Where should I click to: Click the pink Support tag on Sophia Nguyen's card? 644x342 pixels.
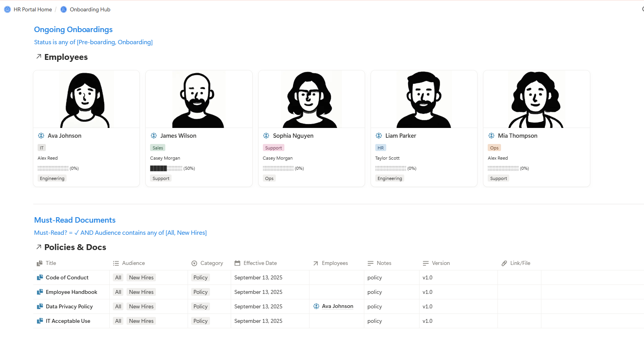(273, 148)
